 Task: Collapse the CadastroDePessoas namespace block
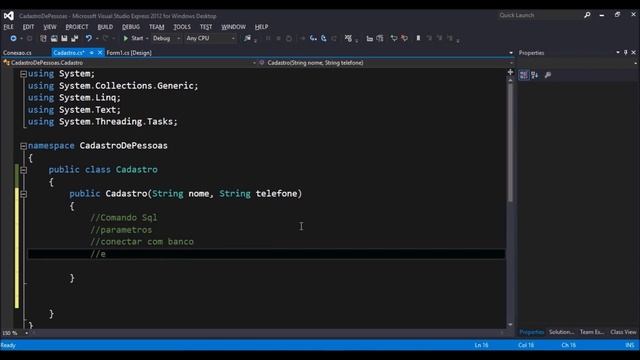[23, 146]
